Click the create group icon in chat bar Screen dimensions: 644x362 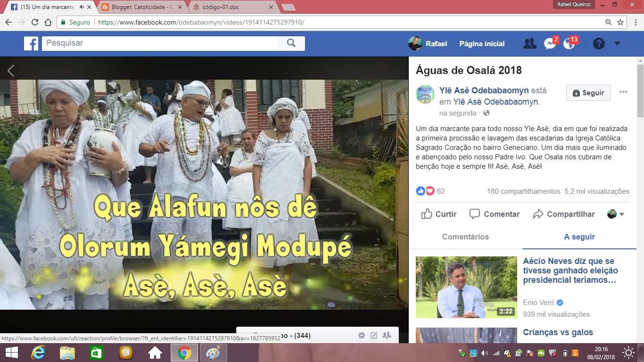click(x=387, y=336)
